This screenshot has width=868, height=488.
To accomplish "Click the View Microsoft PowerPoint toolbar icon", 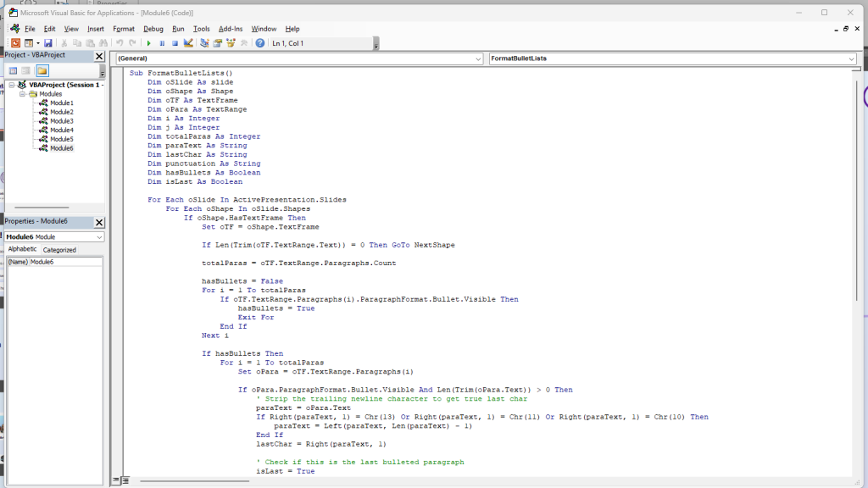I will [x=15, y=43].
